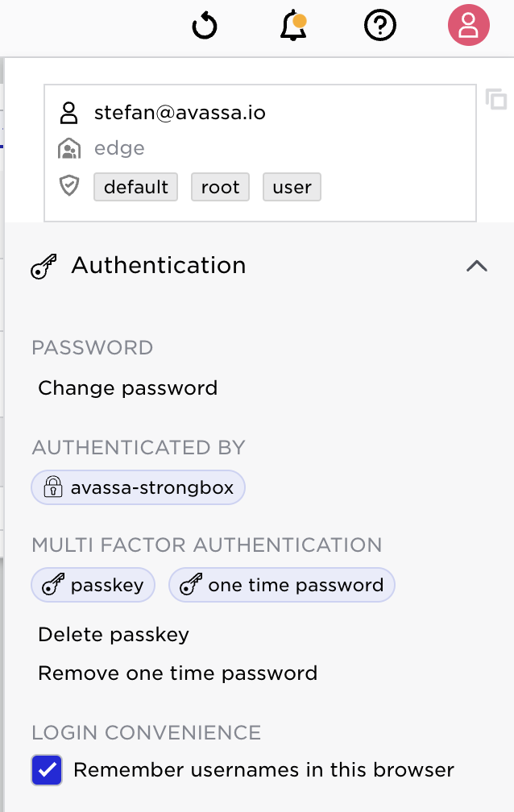Click Change password
Screen dimensions: 514x812
pyautogui.click(x=129, y=388)
